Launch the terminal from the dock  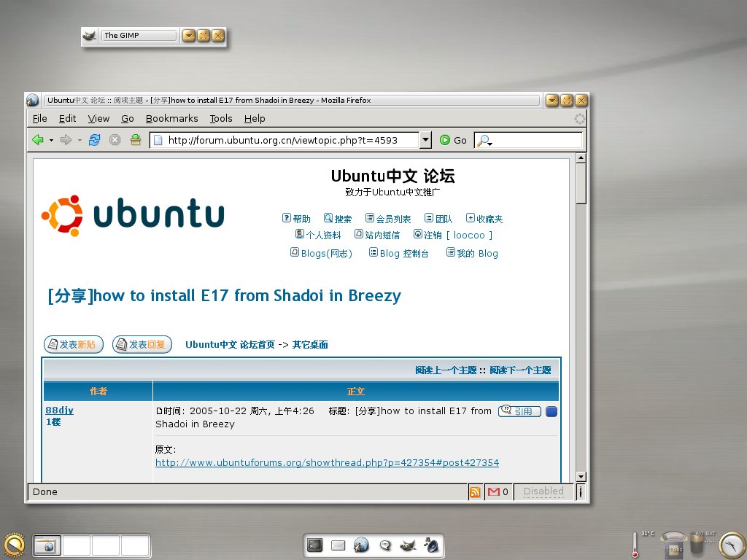coord(315,545)
